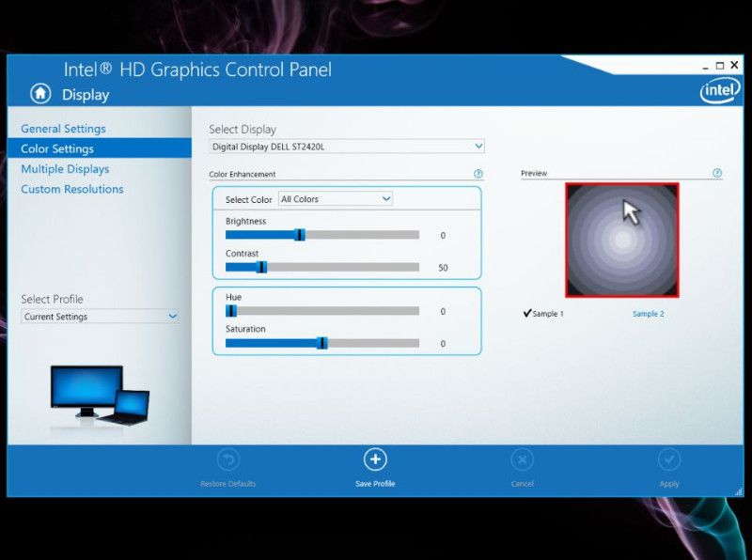The image size is (752, 560).
Task: Click the Intel logo in header
Action: coord(719,90)
